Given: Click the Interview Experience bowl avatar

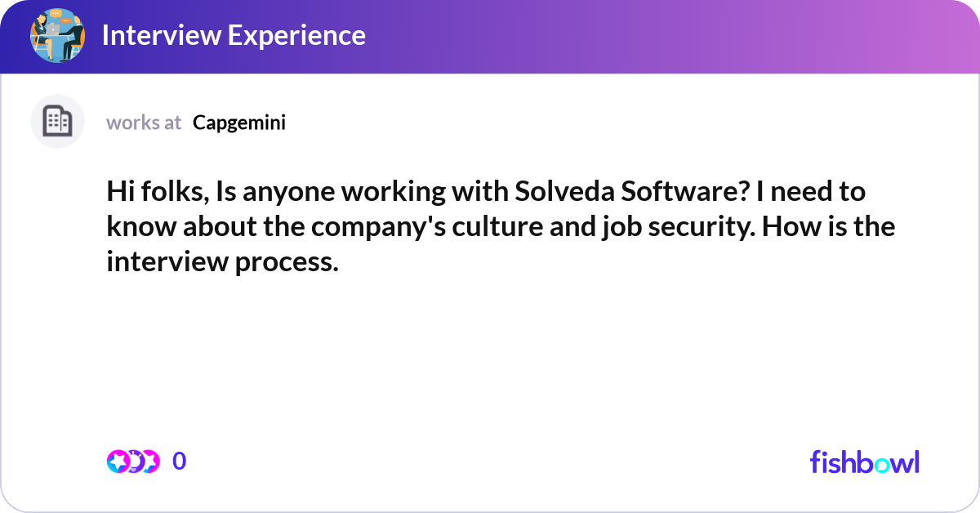Looking at the screenshot, I should (57, 35).
